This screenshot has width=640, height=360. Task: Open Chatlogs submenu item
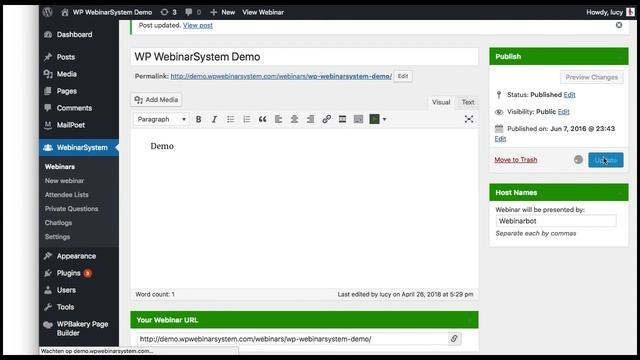58,222
